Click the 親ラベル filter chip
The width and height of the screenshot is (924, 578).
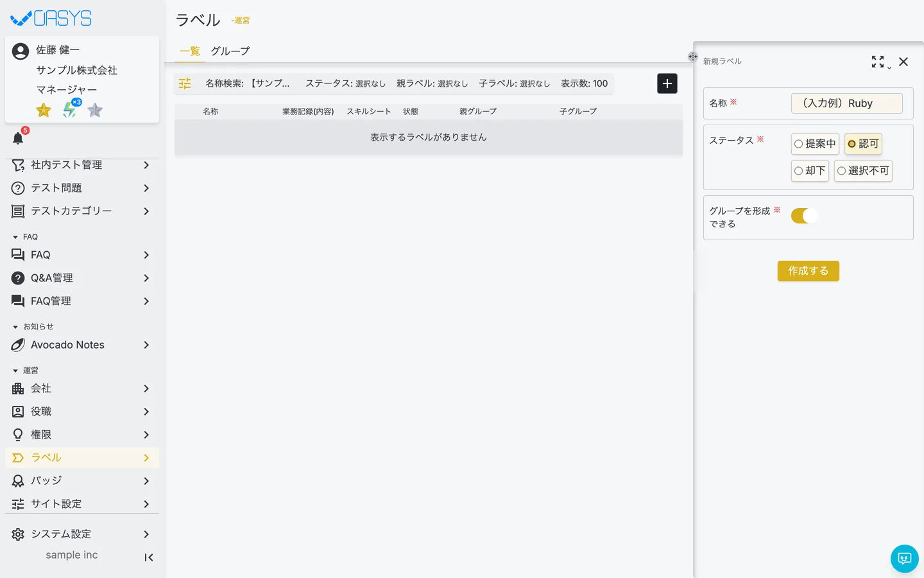[432, 83]
